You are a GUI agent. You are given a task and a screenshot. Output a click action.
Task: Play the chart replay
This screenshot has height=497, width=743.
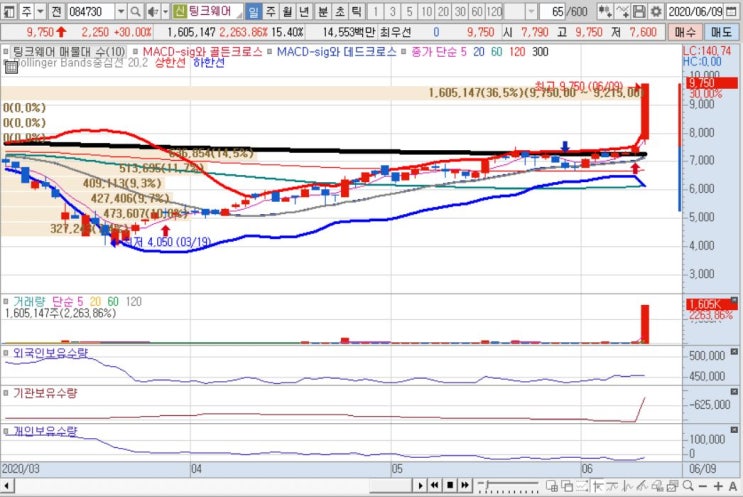click(420, 485)
